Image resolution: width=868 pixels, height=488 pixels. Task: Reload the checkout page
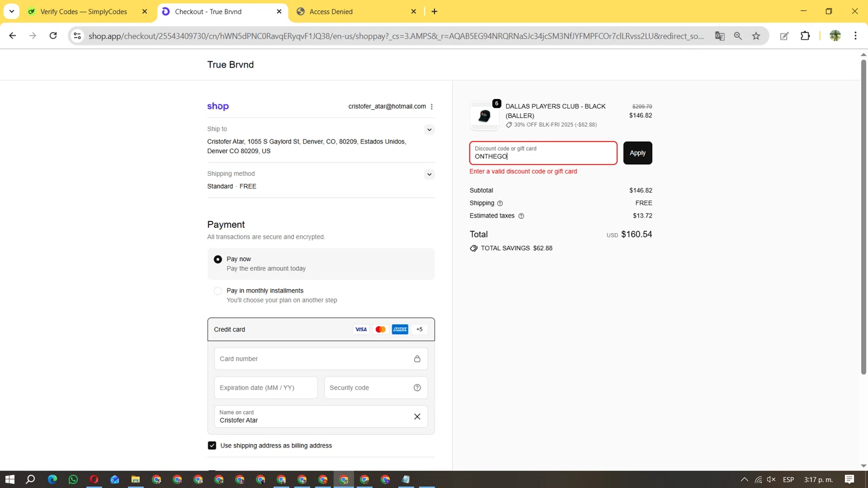(x=53, y=36)
